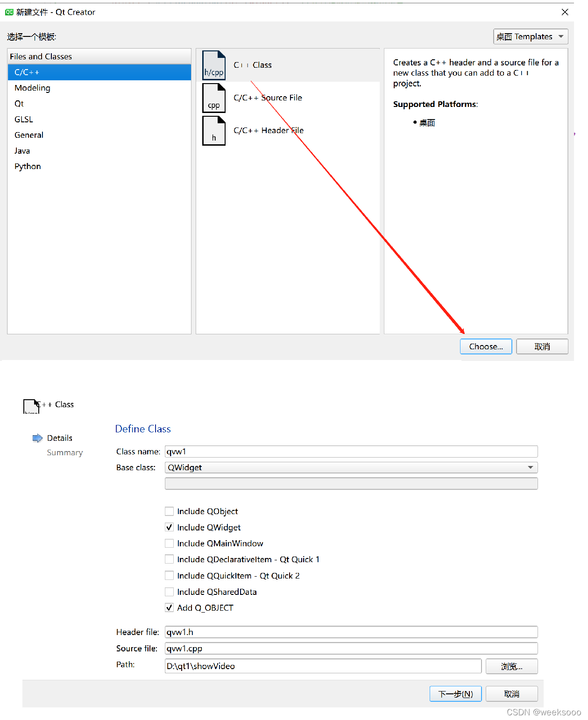Click the Files and Classes header
This screenshot has height=720, width=588.
[x=99, y=56]
